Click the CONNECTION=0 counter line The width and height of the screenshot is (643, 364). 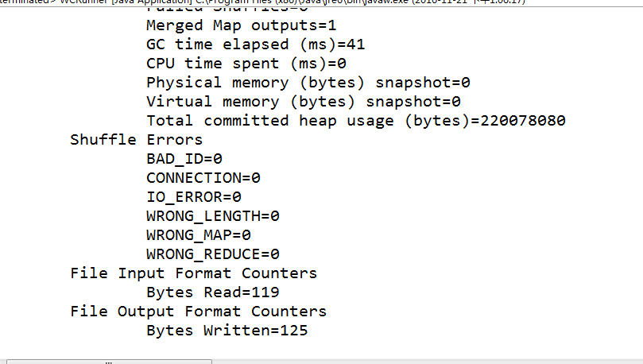[203, 178]
